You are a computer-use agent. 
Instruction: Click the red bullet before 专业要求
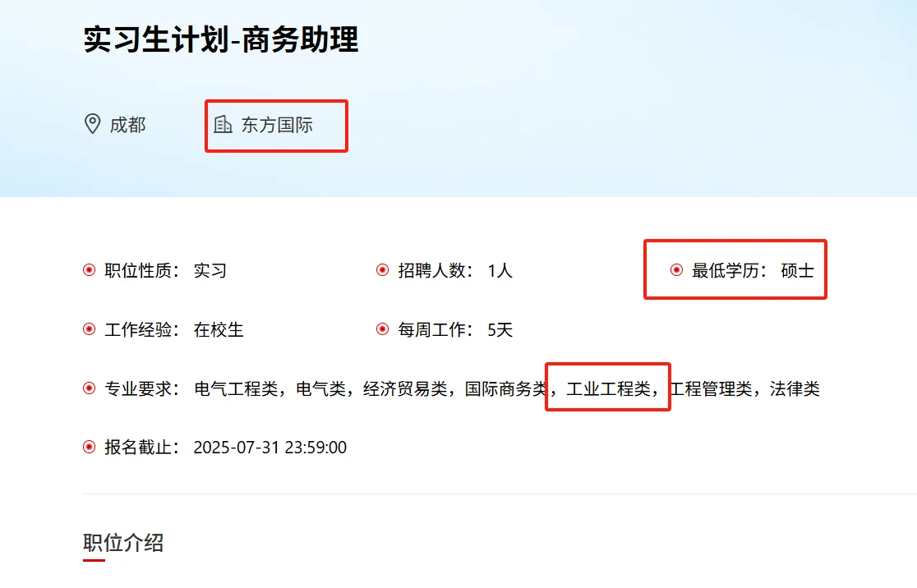click(89, 388)
